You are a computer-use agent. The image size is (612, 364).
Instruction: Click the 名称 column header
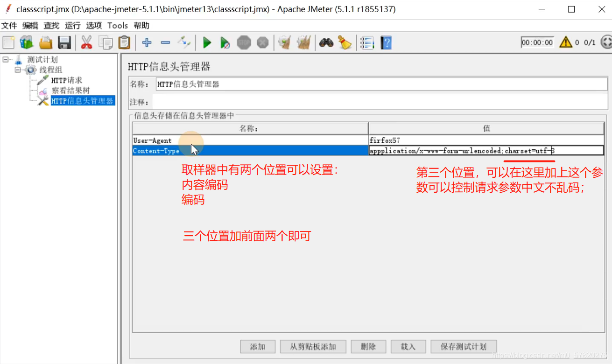coord(250,129)
